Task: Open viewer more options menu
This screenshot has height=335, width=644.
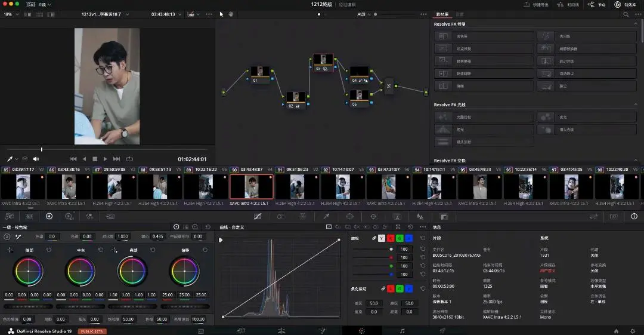Action: (209, 14)
